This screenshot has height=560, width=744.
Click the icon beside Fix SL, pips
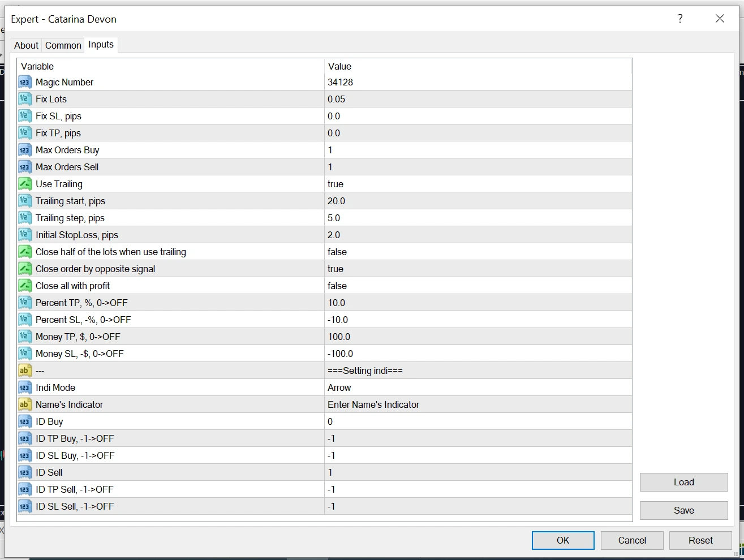click(x=24, y=116)
